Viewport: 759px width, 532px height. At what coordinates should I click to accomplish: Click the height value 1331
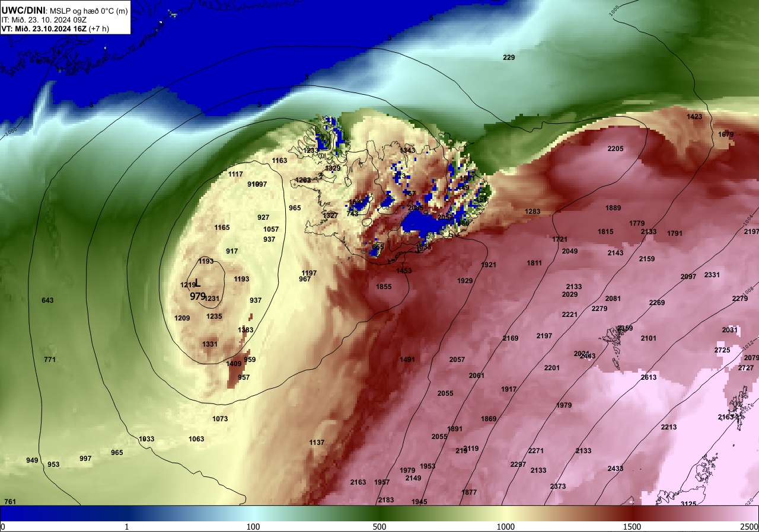click(210, 344)
